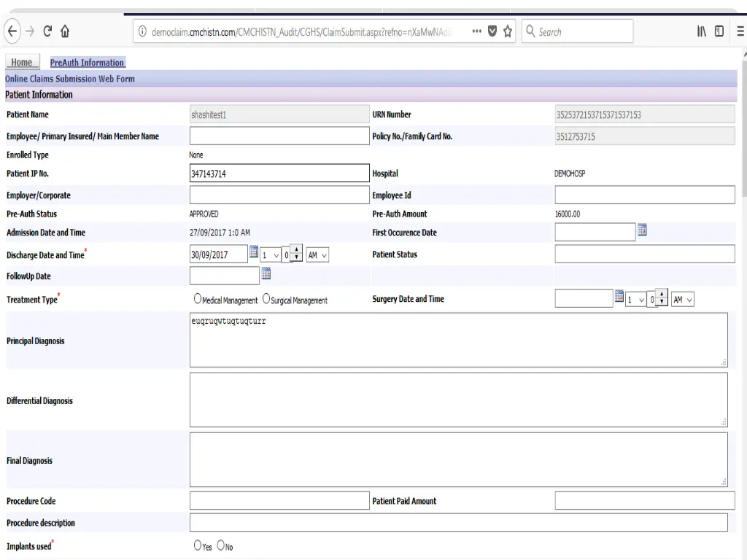Viewport: 747px width, 560px height.
Task: Click the Pre-Auth Amount value 16000.00
Action: (568, 214)
